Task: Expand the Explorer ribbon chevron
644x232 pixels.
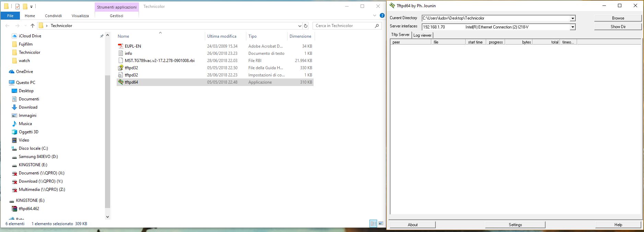Action: click(x=375, y=15)
